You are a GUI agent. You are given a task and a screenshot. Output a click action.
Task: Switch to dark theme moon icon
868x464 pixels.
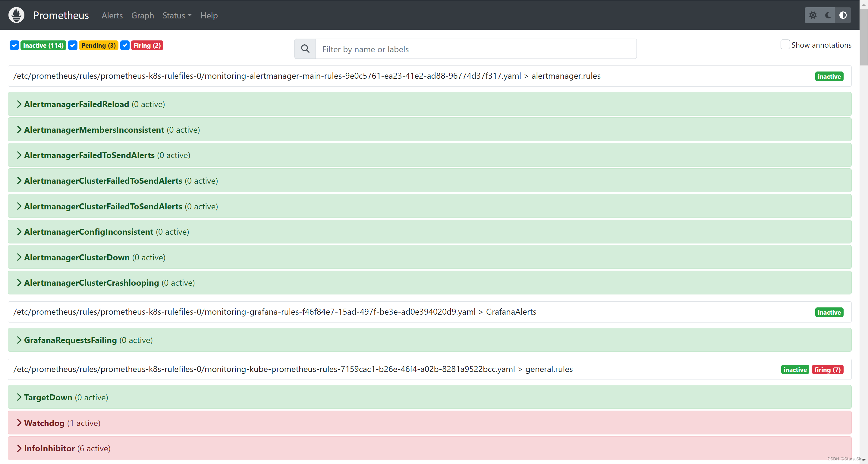click(828, 15)
